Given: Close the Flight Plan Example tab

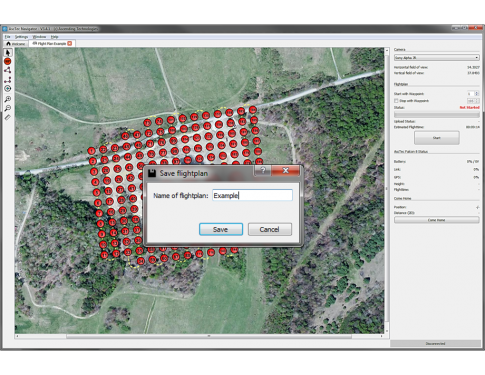Looking at the screenshot, I should (70, 43).
